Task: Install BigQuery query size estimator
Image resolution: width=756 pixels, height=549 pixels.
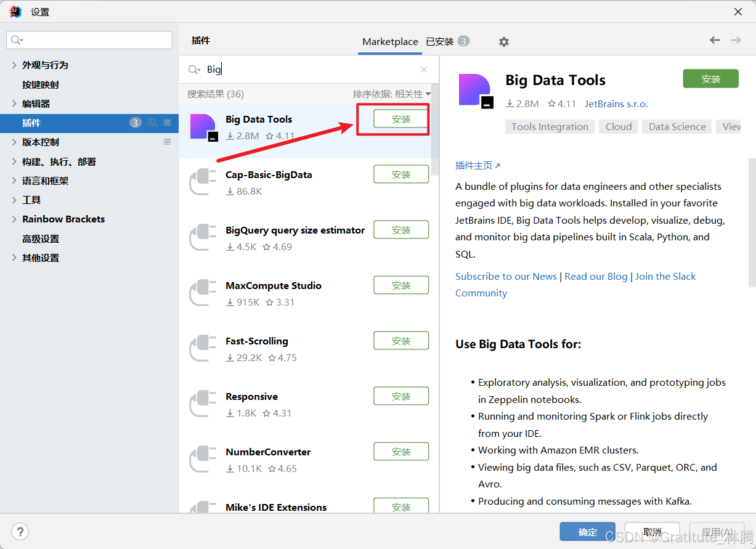Action: (x=401, y=230)
